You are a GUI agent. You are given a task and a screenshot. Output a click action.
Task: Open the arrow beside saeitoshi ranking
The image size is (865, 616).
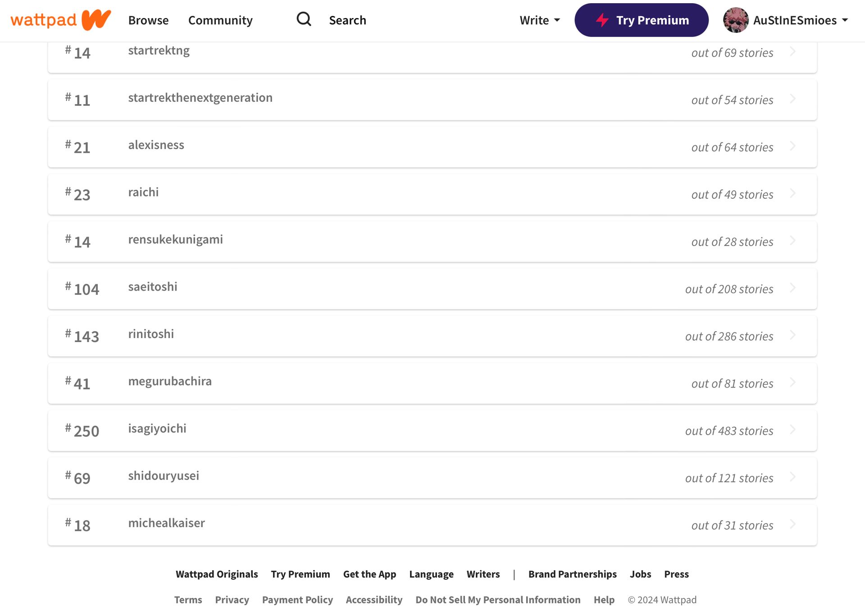(793, 287)
